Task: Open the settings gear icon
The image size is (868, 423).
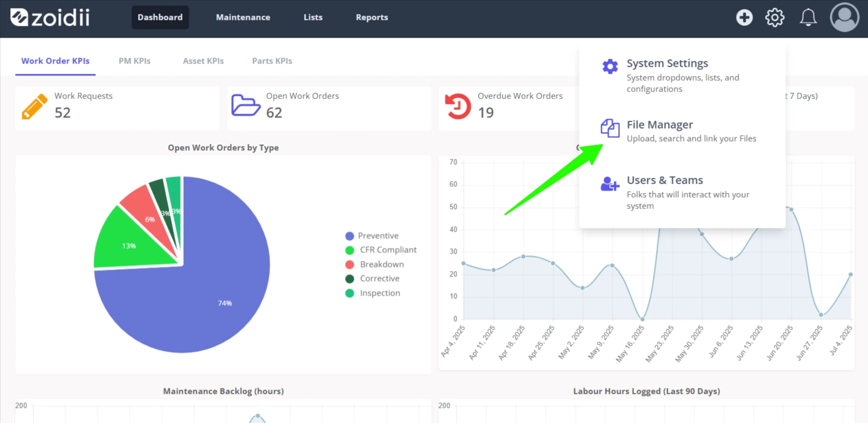Action: pyautogui.click(x=775, y=17)
